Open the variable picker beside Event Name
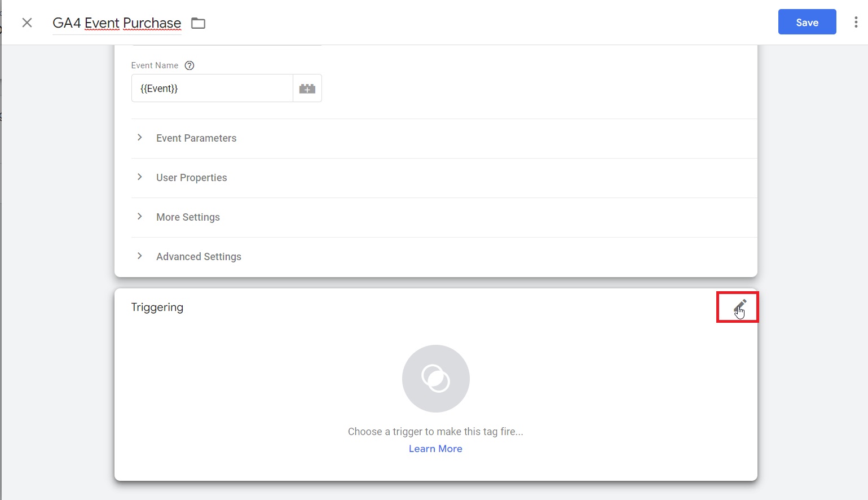Screen dimensions: 868x500 [x=307, y=89]
